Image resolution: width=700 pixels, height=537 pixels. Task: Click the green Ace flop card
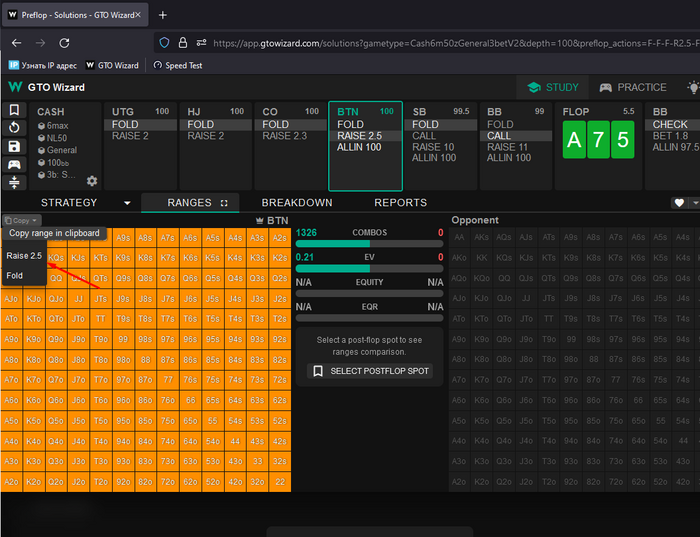point(574,140)
